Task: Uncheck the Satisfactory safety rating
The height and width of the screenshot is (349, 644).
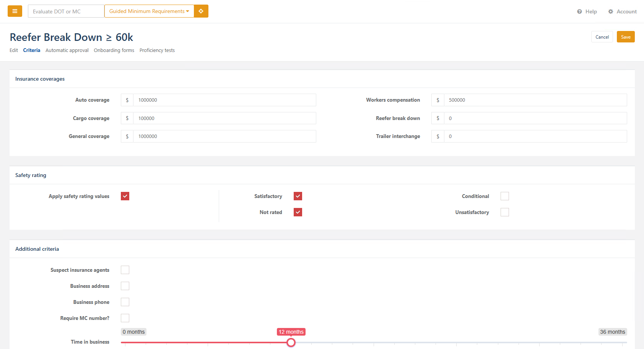Action: [298, 196]
